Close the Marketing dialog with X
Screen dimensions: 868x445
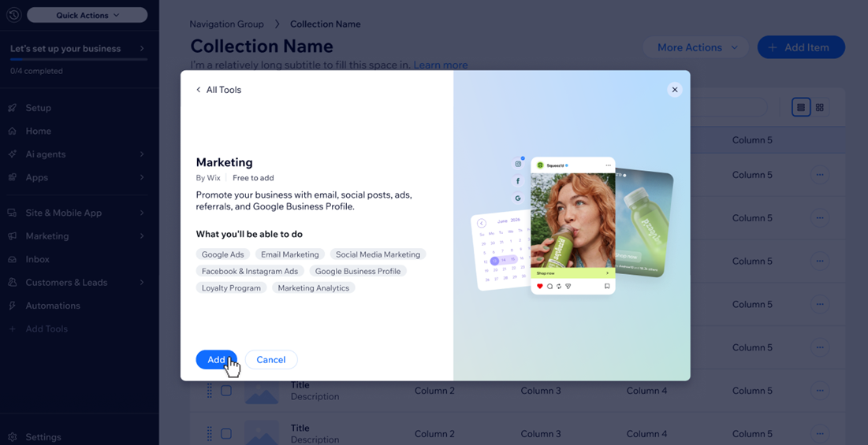[x=674, y=90]
